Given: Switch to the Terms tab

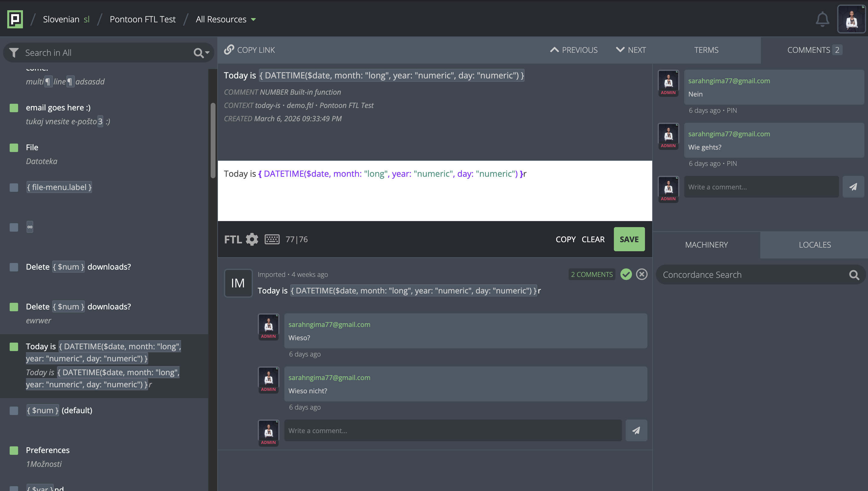Looking at the screenshot, I should click(x=706, y=50).
